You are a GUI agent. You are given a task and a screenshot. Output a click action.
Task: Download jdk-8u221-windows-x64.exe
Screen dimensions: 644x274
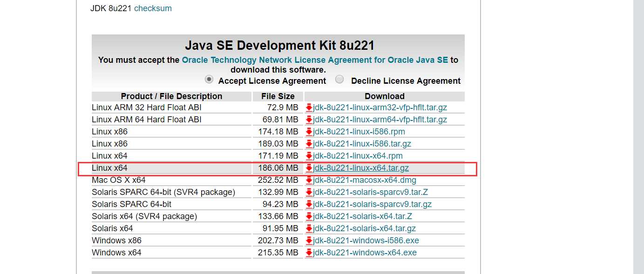[365, 253]
